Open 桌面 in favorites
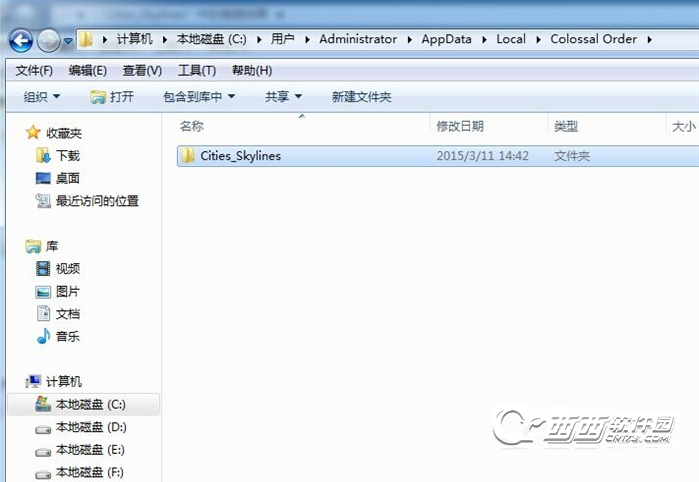Screen dimensions: 699x482 click(x=68, y=178)
